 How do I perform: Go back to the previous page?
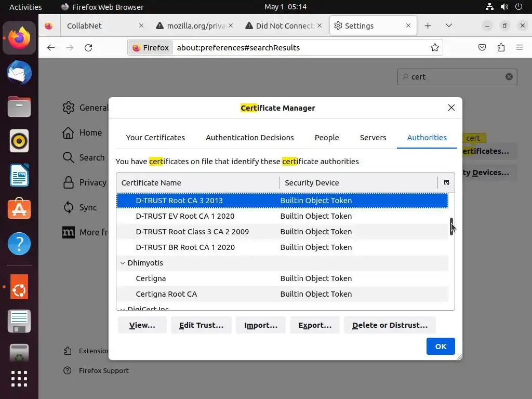[x=51, y=47]
